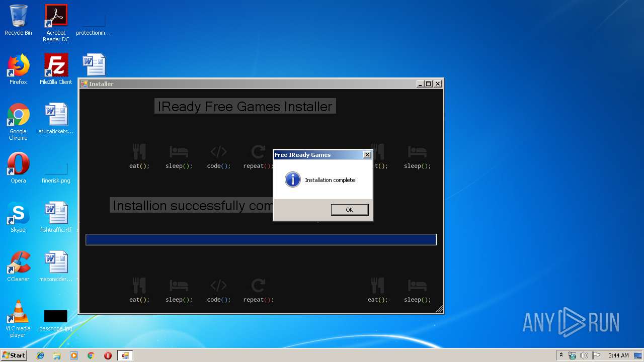Open the Recycle Bin desktop icon
The image size is (644, 362).
(x=18, y=20)
